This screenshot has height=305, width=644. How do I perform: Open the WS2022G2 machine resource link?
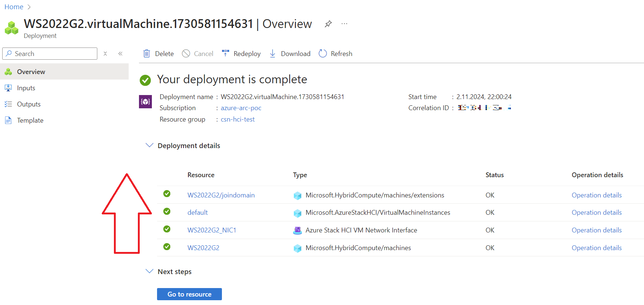[x=203, y=248]
